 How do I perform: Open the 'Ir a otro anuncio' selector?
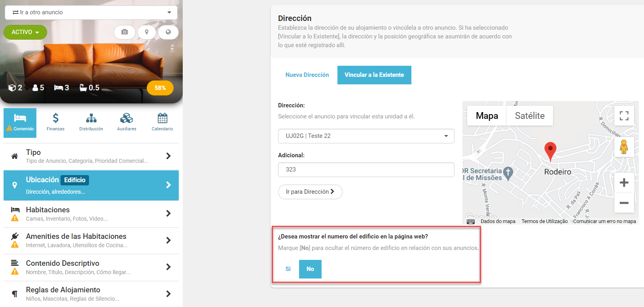coord(91,12)
